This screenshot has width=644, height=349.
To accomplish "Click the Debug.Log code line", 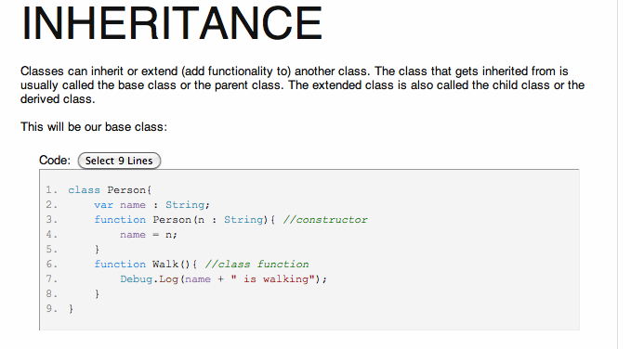I will (223, 279).
